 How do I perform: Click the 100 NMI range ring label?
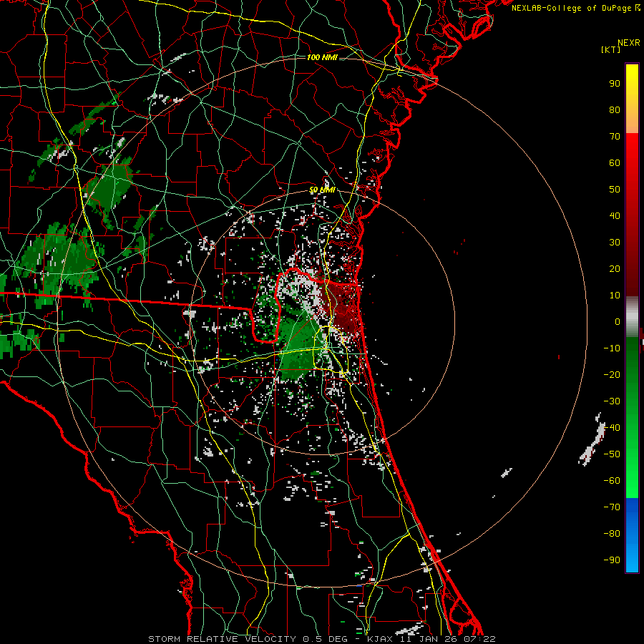point(322,57)
